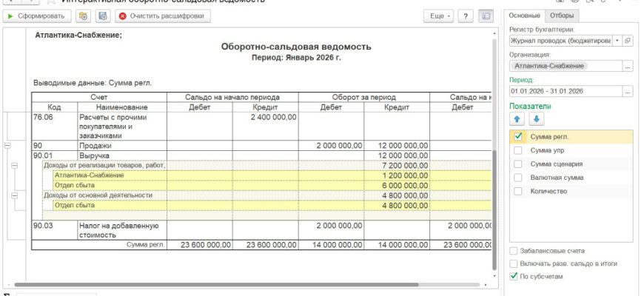Screen dimensions: 644x296
Task: Click the ellipsis button beside Организация field
Action: click(x=628, y=66)
